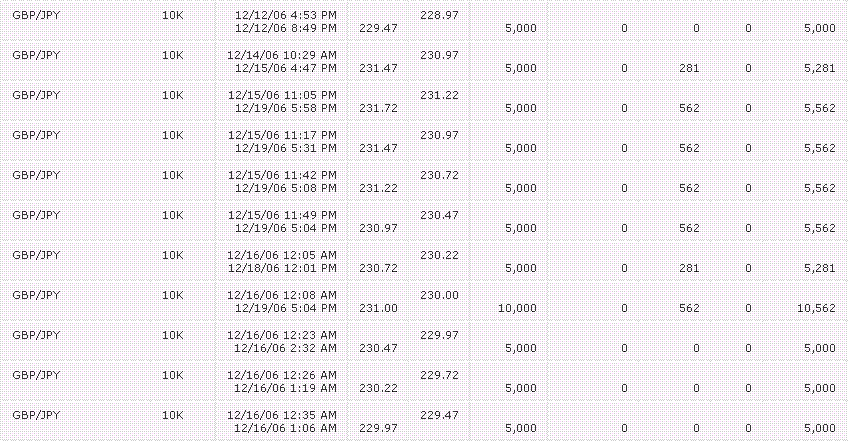
Task: Select the 12/15/06 11:17 PM entry
Action: pyautogui.click(x=282, y=135)
